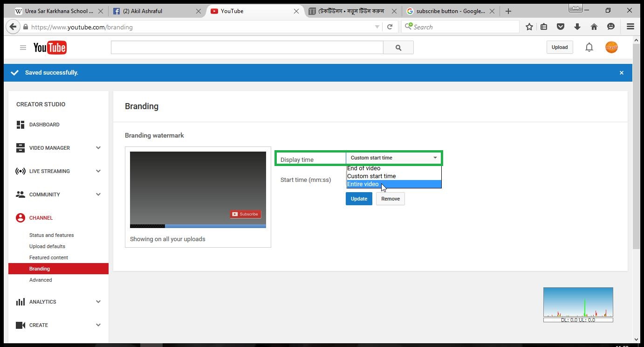This screenshot has height=347, width=644.
Task: Click the browser URL address bar
Action: tap(200, 27)
